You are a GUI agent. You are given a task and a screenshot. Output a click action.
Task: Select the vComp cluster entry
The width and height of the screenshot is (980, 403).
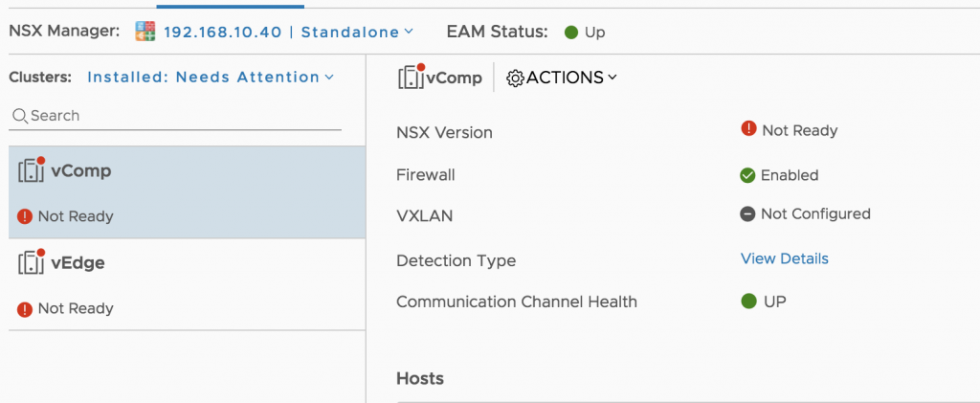click(187, 192)
